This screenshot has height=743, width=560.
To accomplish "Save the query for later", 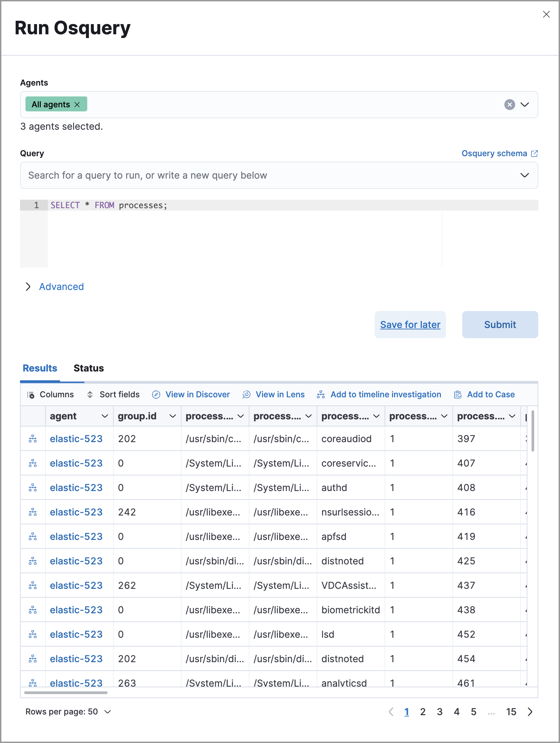I will coord(410,324).
